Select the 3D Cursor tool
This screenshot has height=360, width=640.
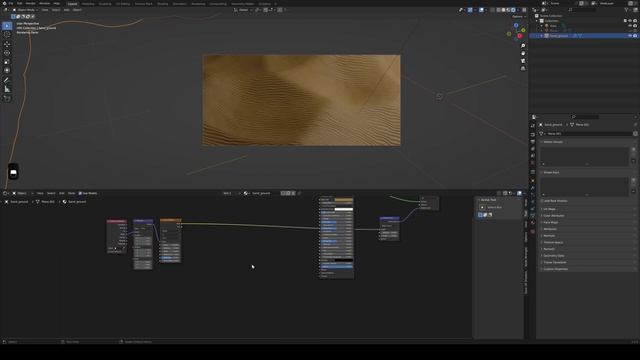tap(7, 35)
